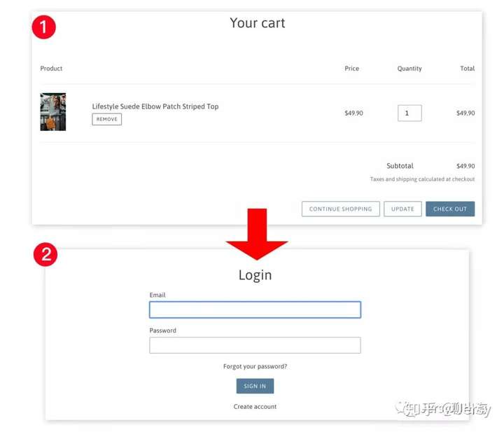Click the Sign In button
This screenshot has height=432, width=504.
pyautogui.click(x=255, y=386)
